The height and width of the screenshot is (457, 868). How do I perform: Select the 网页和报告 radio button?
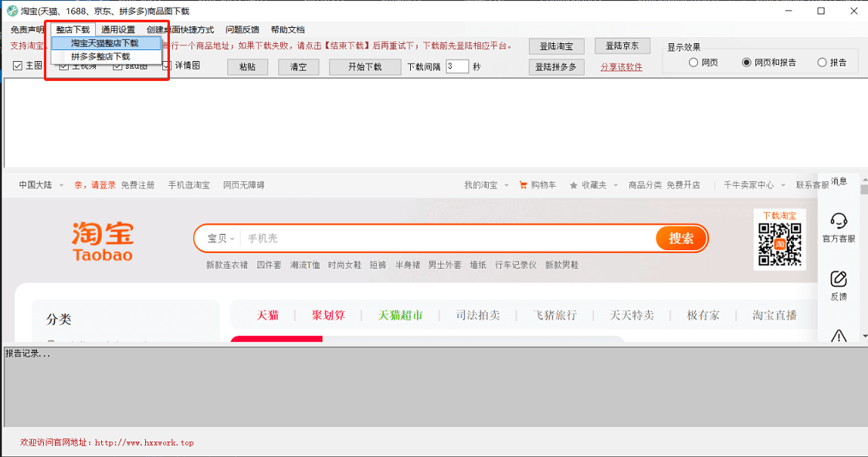tap(746, 63)
